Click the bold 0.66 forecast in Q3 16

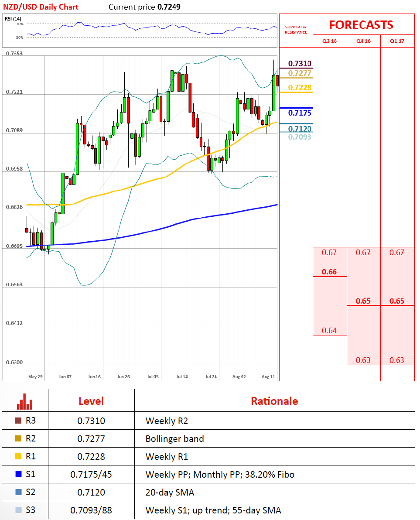pos(329,272)
